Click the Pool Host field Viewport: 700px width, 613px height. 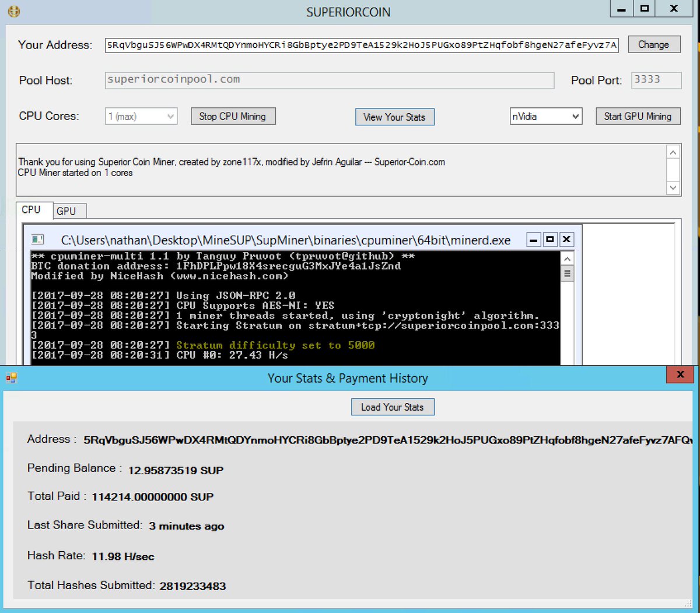[x=330, y=80]
